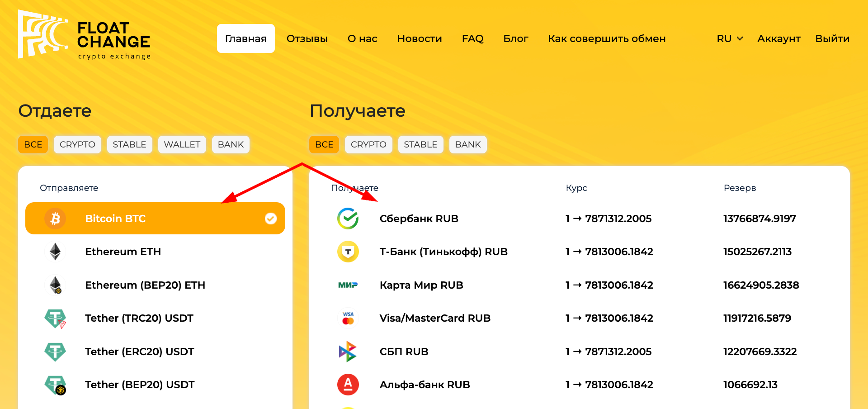Select CRYPTO filter under Получаете
This screenshot has width=868, height=409.
368,144
